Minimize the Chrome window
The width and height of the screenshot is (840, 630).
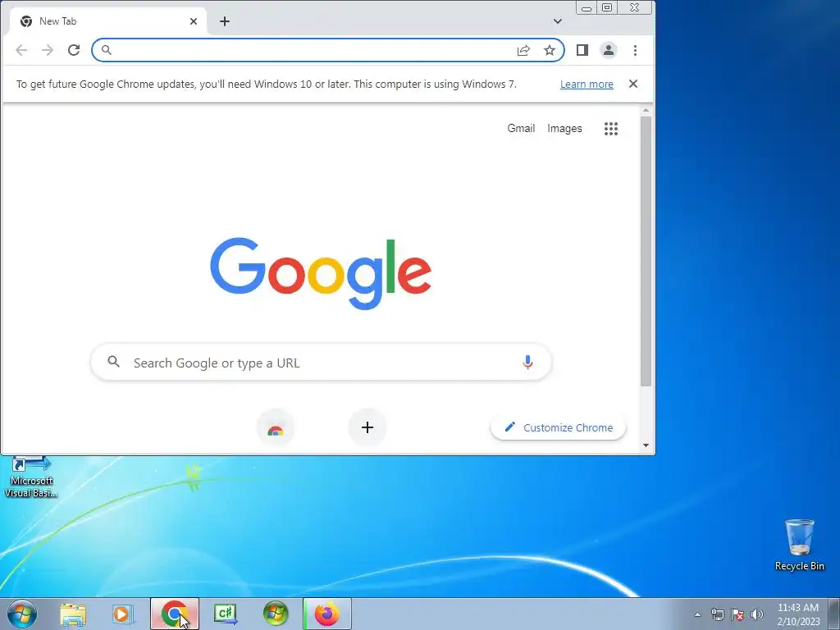tap(587, 7)
